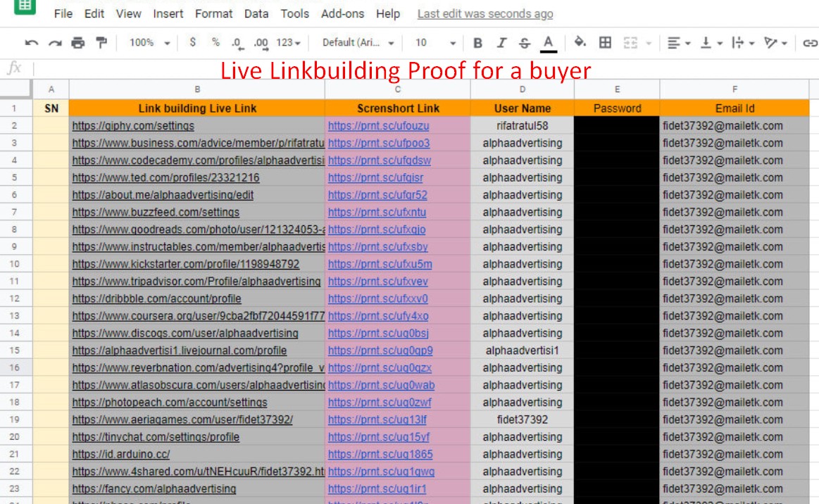Toggle Italic formatting
The width and height of the screenshot is (819, 504).
tap(501, 43)
